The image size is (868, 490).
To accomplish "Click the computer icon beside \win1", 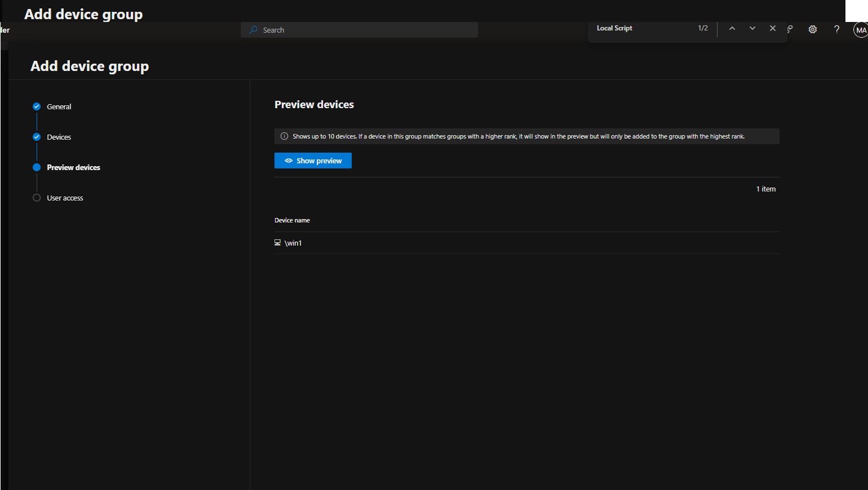I will click(277, 243).
